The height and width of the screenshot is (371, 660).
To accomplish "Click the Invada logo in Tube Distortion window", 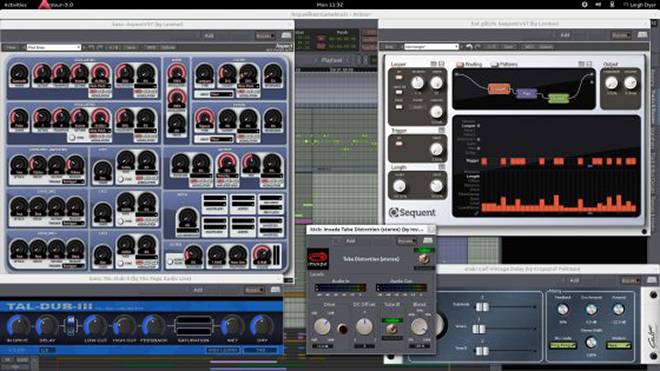I will point(318,259).
